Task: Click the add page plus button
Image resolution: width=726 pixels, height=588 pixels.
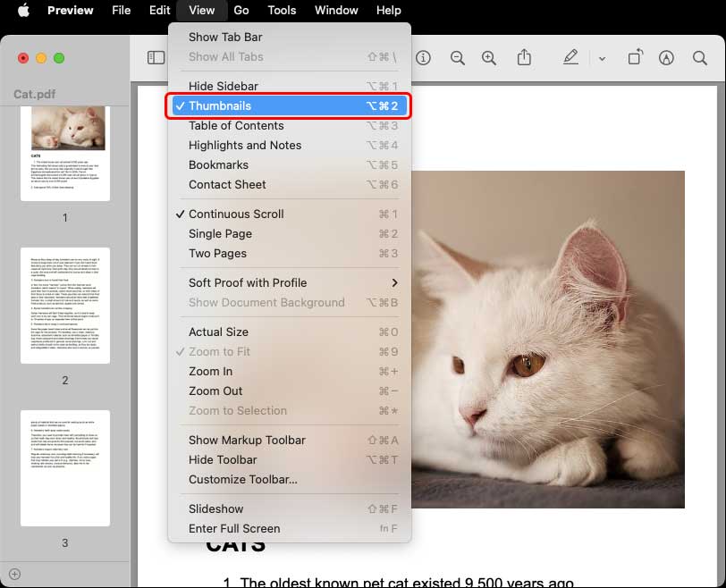Action: pyautogui.click(x=15, y=574)
